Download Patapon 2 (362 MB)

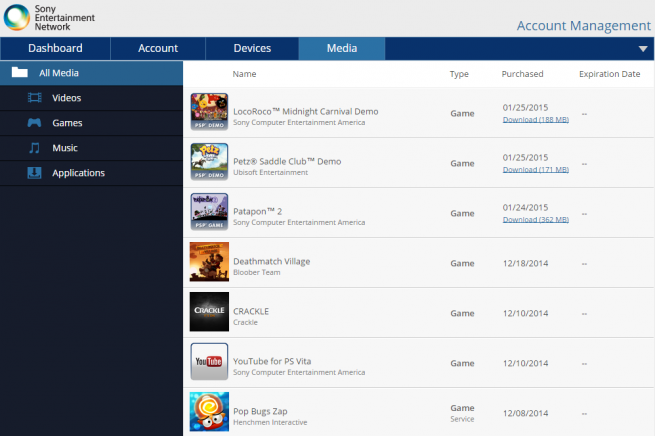[x=535, y=219]
